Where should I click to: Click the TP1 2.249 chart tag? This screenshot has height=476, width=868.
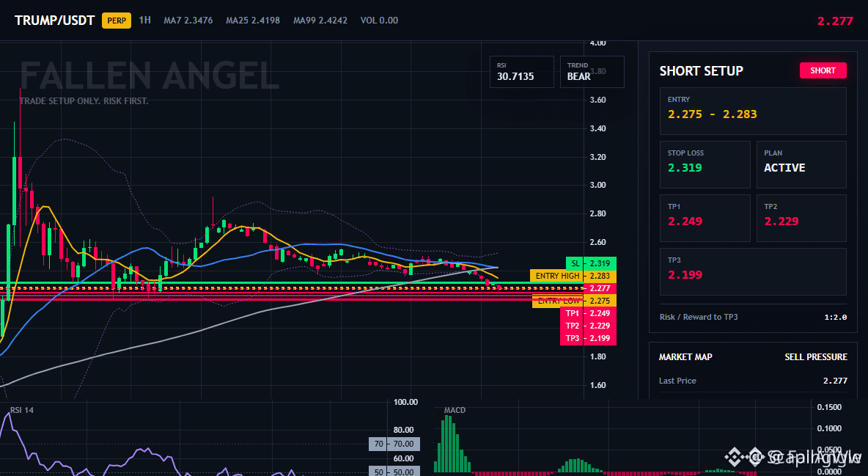588,314
